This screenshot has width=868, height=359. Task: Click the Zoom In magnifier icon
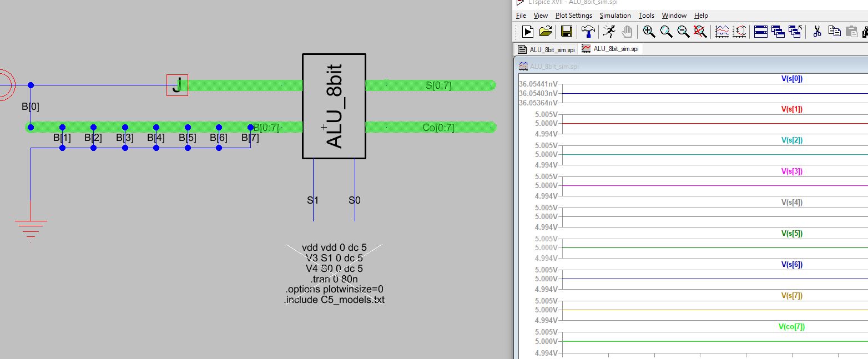coord(649,32)
